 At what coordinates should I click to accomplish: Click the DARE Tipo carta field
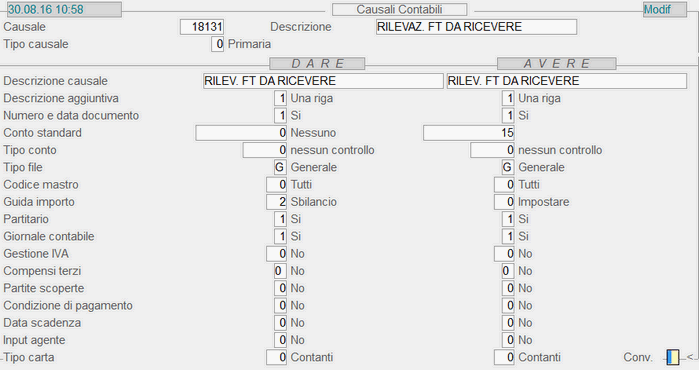point(276,357)
